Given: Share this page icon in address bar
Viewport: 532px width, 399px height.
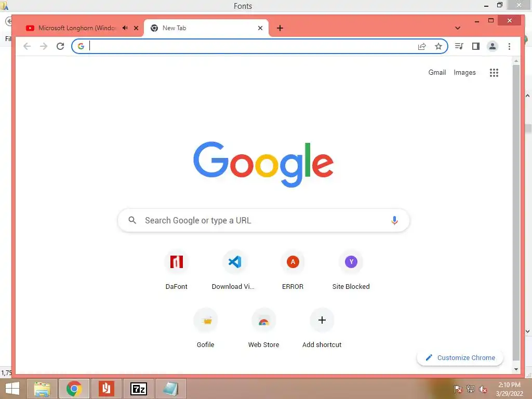Looking at the screenshot, I should (x=422, y=46).
